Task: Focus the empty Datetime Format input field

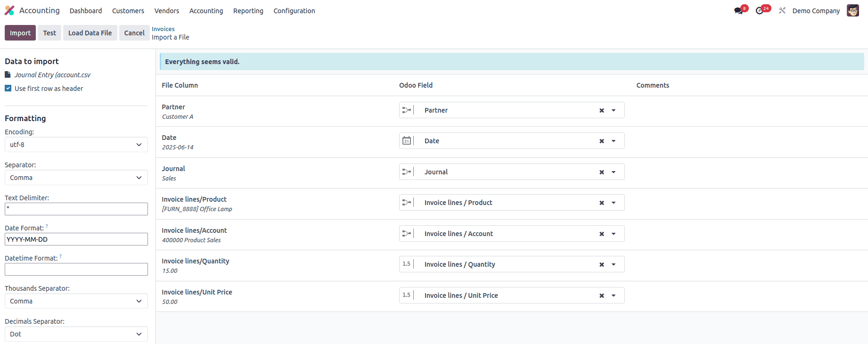Action: tap(76, 270)
